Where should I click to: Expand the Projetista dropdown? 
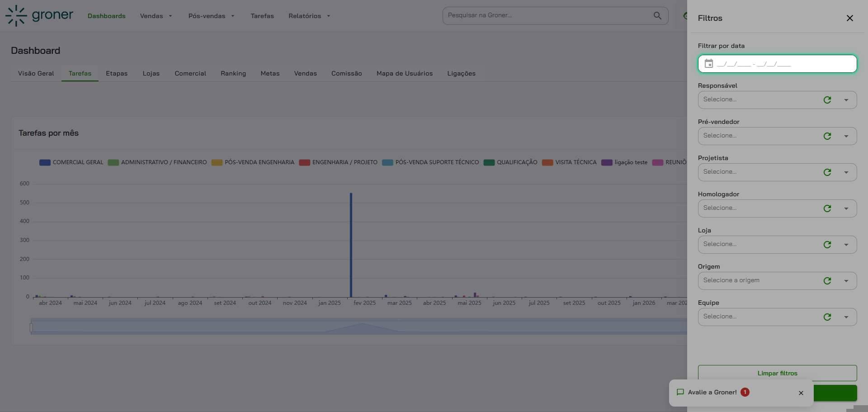(x=846, y=172)
